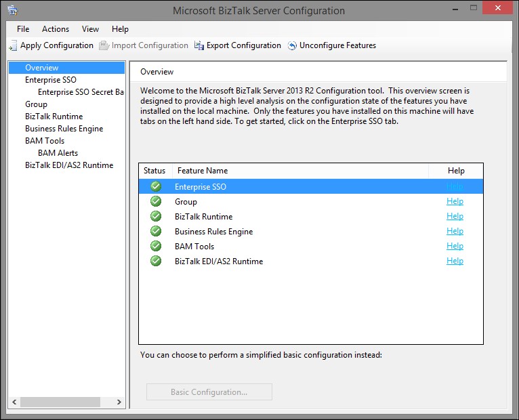
Task: Click green status check for BizTalk EDI/AS2 Runtime
Action: pos(156,261)
